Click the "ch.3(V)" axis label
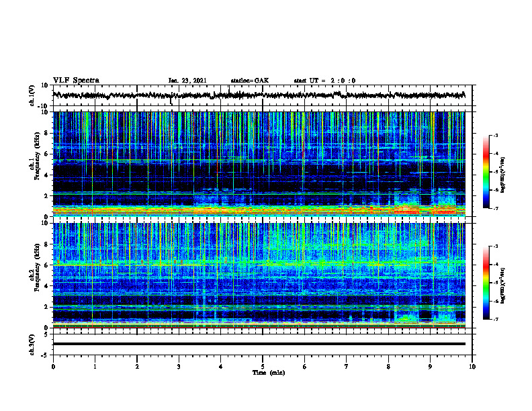 coord(32,345)
